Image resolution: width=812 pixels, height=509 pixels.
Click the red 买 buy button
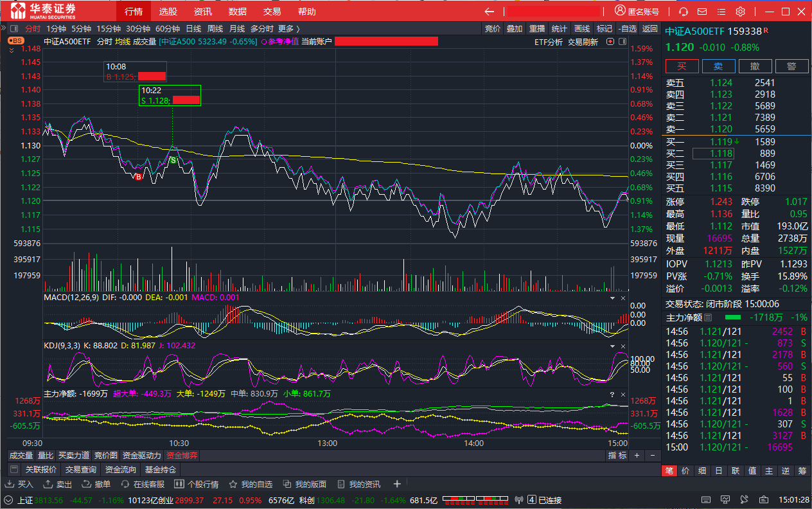pyautogui.click(x=682, y=66)
